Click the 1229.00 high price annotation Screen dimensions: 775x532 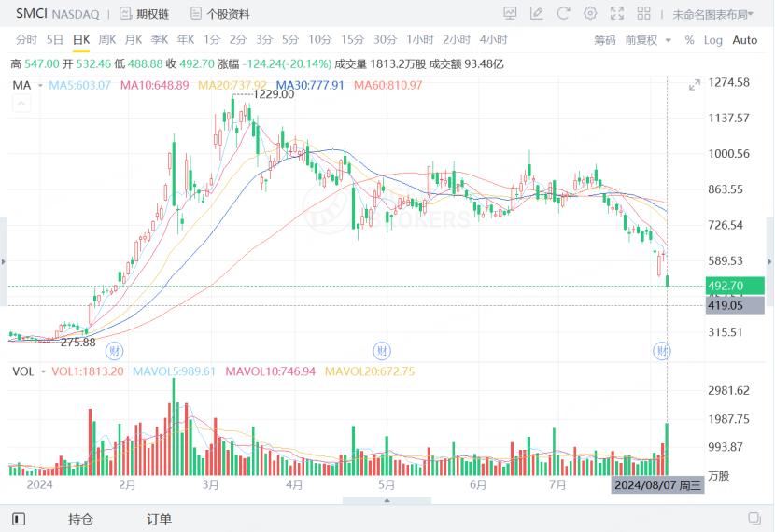pos(274,94)
